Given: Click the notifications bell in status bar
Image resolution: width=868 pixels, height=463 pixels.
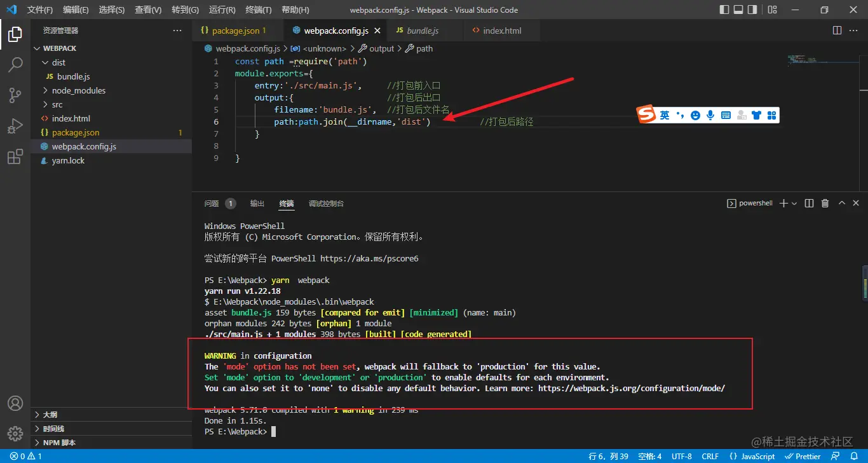Looking at the screenshot, I should 853,456.
